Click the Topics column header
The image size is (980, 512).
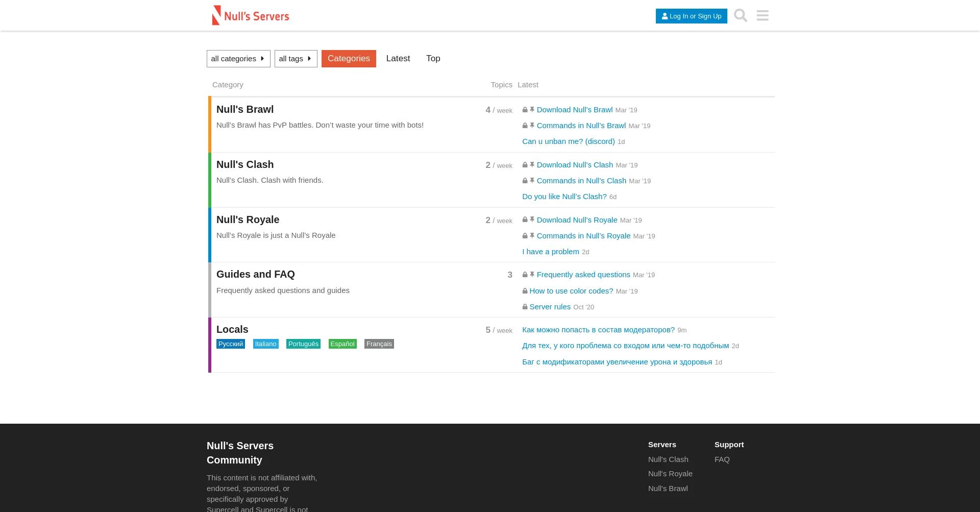501,85
